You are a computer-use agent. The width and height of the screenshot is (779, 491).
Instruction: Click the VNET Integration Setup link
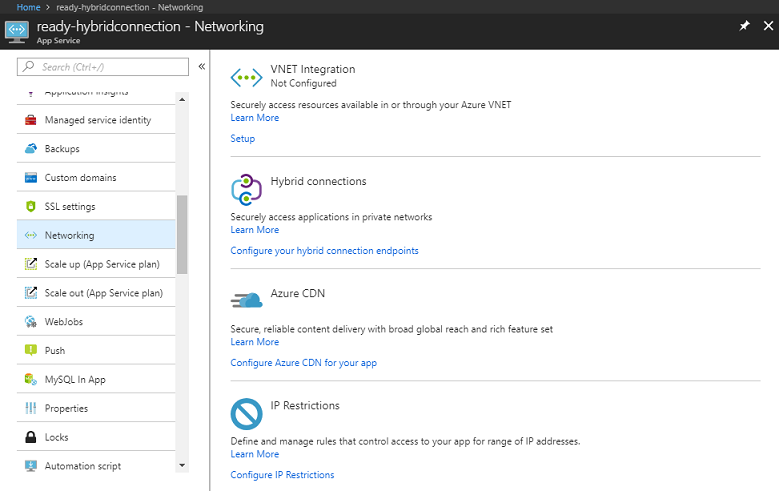pyautogui.click(x=242, y=139)
